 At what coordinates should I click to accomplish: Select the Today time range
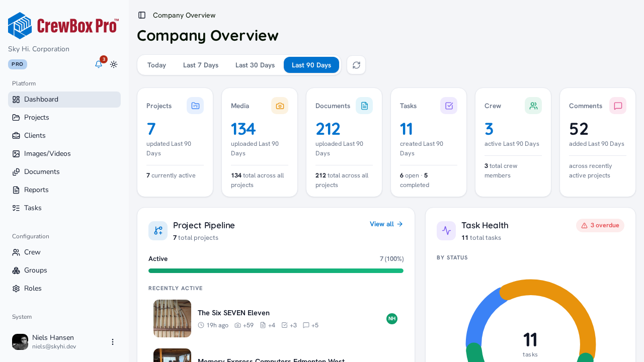point(156,65)
